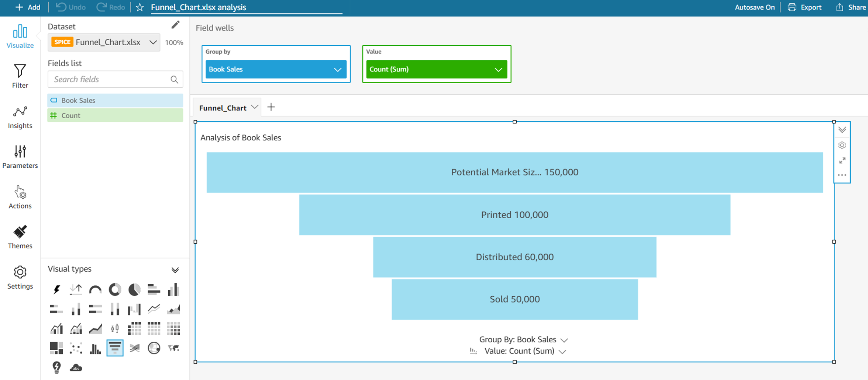Pick the word cloud visual type

(x=76, y=367)
